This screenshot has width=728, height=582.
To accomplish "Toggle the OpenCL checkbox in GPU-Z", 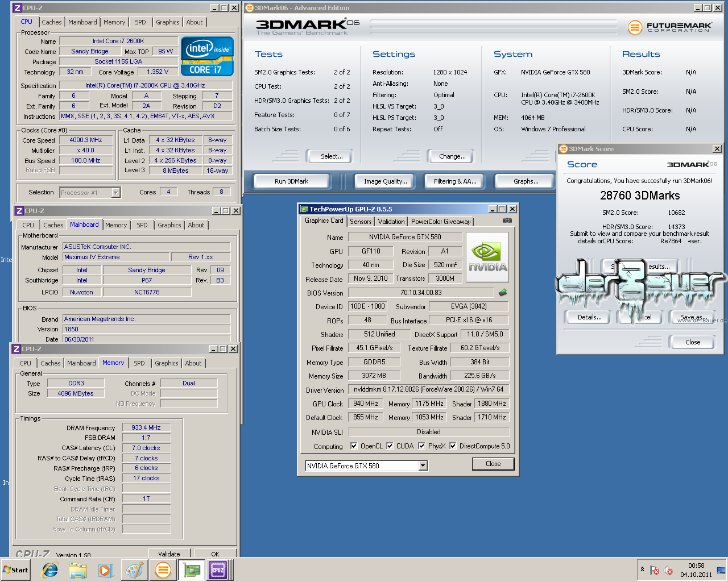I will coord(354,446).
